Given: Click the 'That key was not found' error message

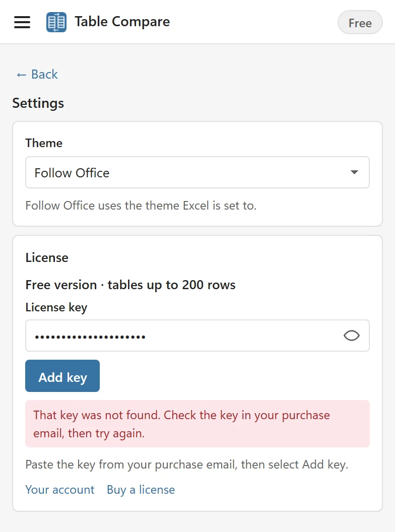Looking at the screenshot, I should tap(197, 424).
